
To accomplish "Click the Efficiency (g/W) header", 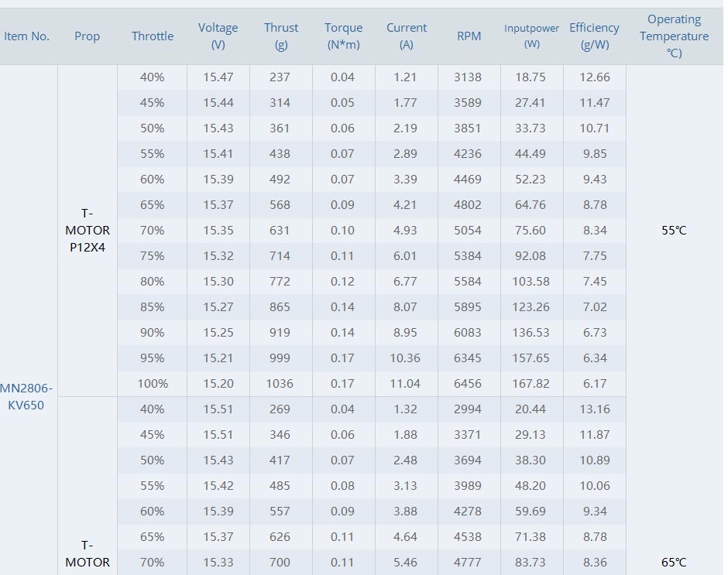I will 594,36.
